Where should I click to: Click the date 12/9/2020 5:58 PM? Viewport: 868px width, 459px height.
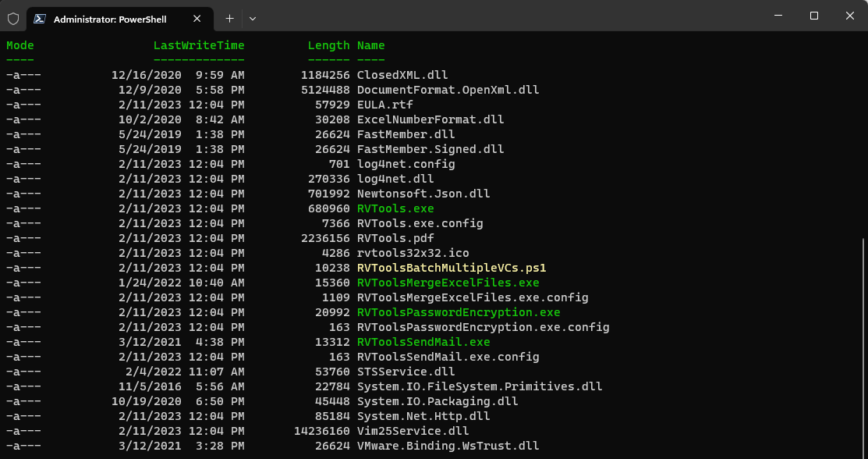click(181, 90)
